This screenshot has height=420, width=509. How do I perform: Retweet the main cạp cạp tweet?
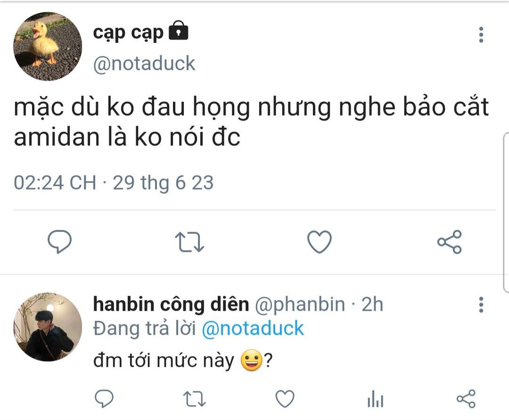[x=189, y=242]
